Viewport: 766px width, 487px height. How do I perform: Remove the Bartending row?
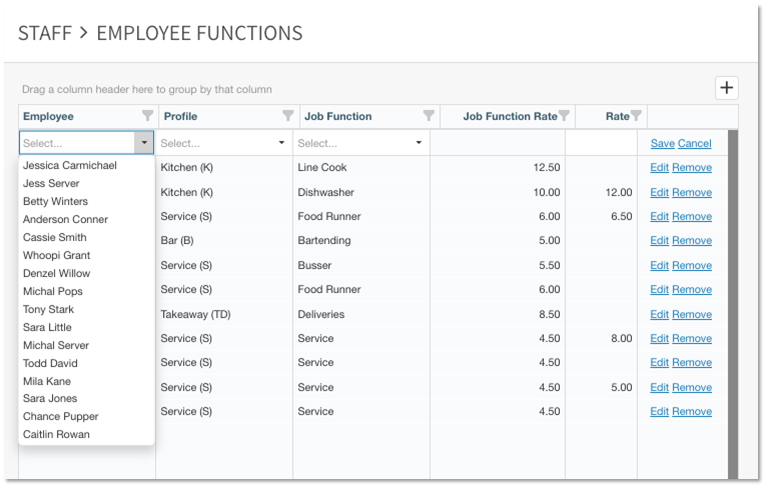click(x=692, y=241)
